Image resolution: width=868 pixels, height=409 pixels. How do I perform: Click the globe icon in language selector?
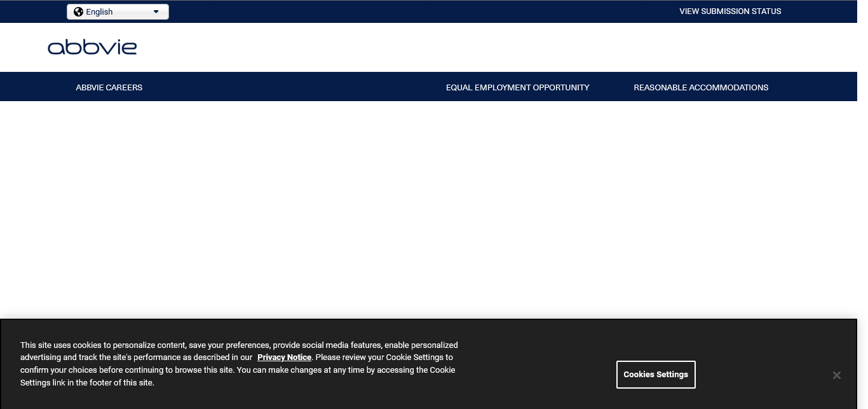pos(79,11)
